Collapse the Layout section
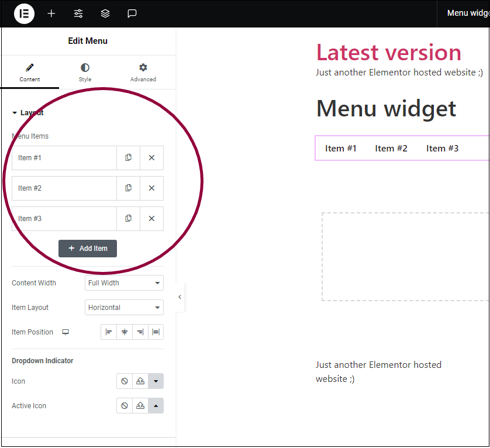Screen dimensions: 490x448 (27, 113)
